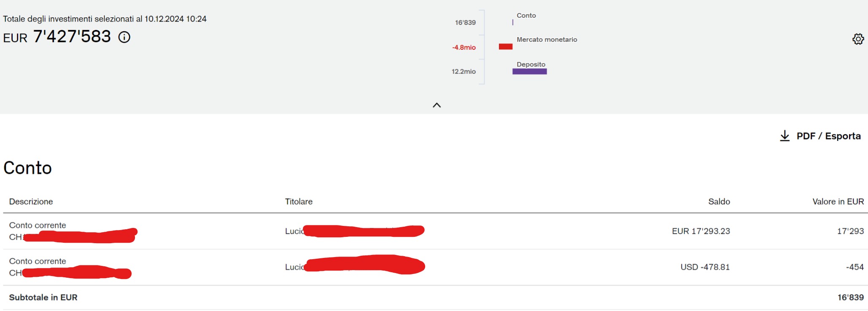
Task: Click Subtotale in EUR label
Action: point(43,298)
